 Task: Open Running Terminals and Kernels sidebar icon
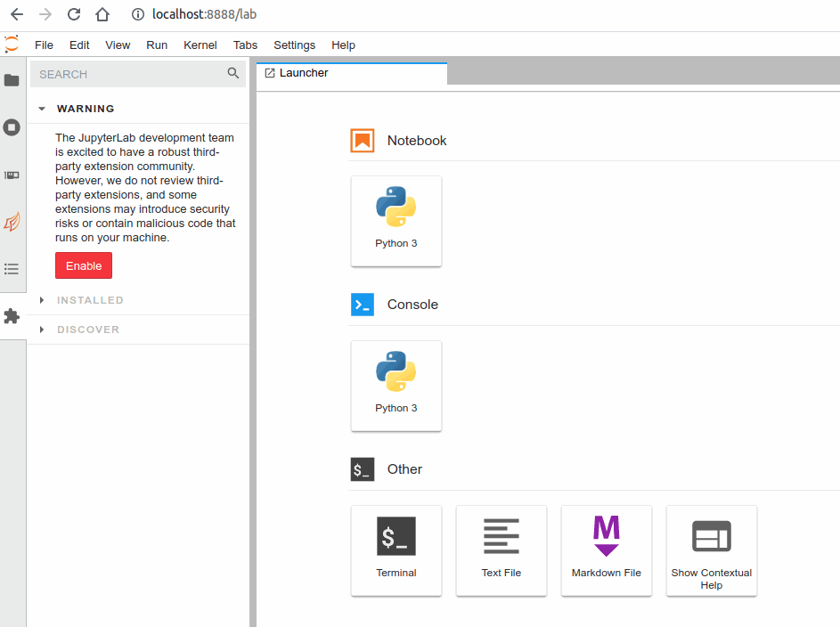pyautogui.click(x=12, y=127)
